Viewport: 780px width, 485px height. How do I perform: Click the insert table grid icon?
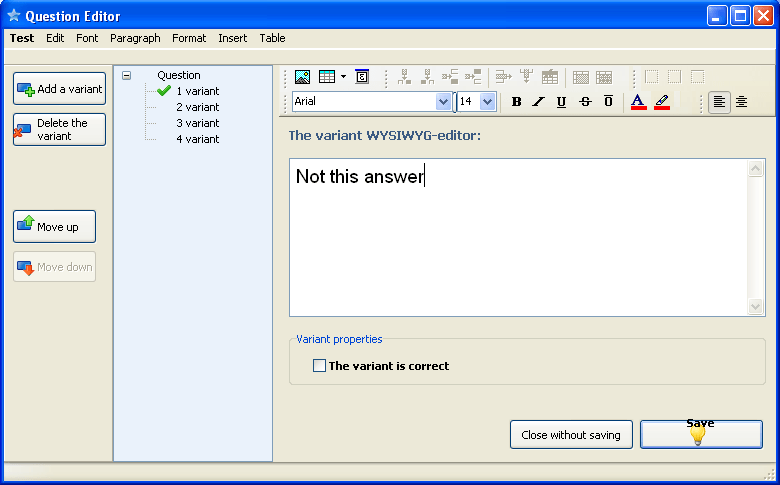point(327,77)
